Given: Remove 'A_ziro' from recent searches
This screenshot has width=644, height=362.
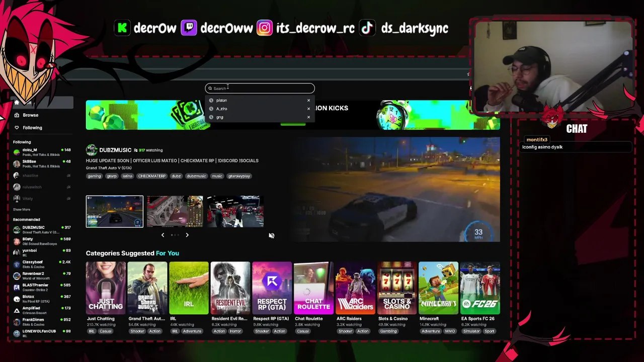Looking at the screenshot, I should click(x=308, y=109).
